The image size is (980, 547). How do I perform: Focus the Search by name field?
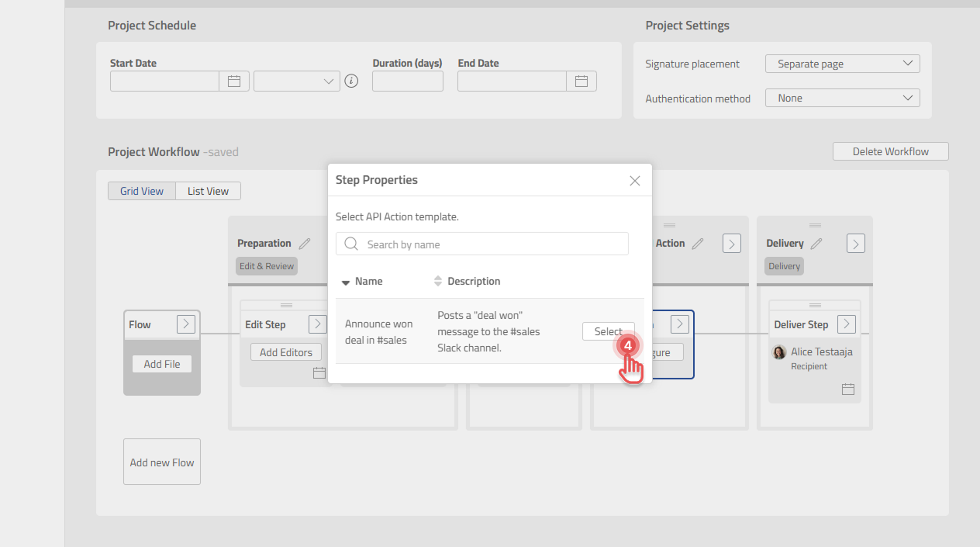click(482, 244)
